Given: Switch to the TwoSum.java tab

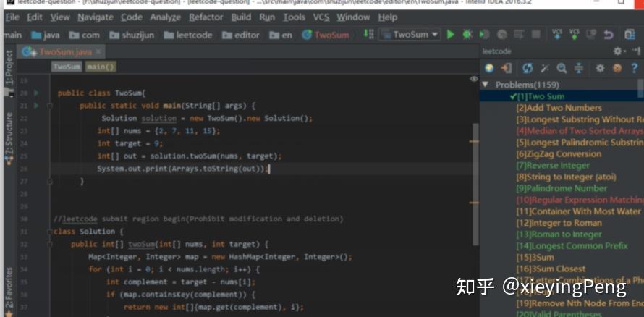Looking at the screenshot, I should [x=62, y=51].
